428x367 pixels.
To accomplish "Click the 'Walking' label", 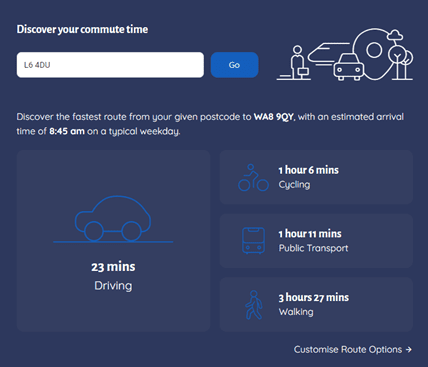I will (x=296, y=312).
